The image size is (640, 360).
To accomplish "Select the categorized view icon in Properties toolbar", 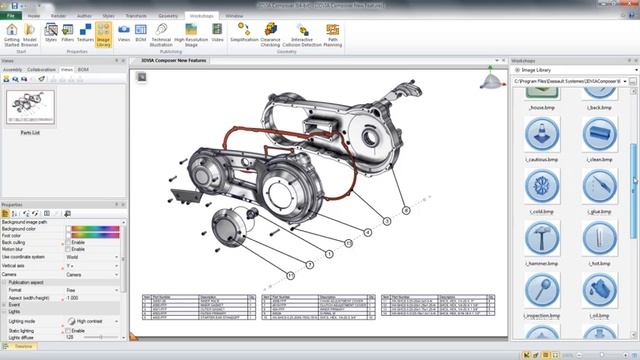I will [x=5, y=213].
